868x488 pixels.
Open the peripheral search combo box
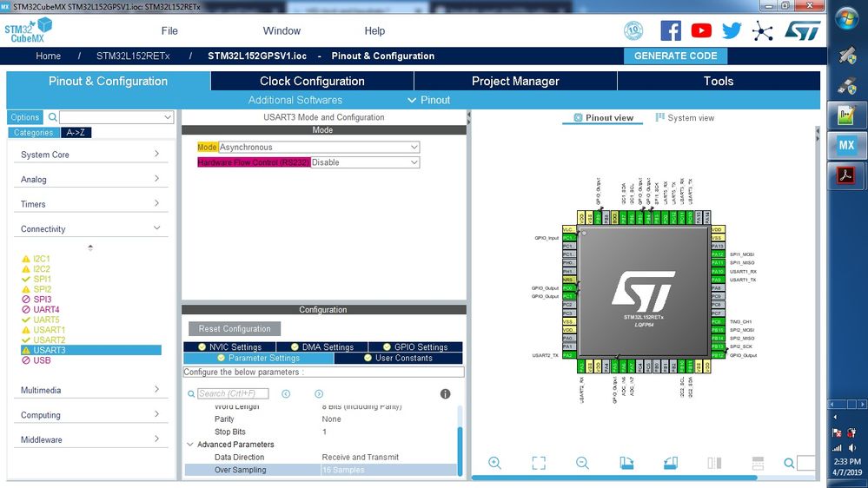pos(116,117)
